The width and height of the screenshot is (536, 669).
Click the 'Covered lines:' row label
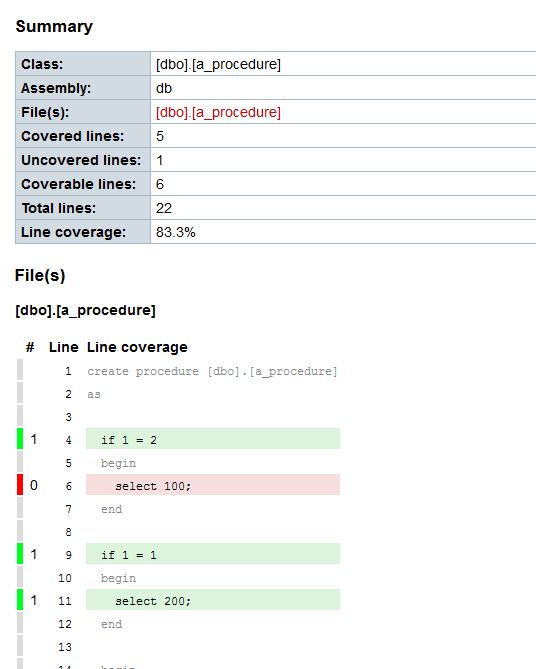[x=73, y=136]
